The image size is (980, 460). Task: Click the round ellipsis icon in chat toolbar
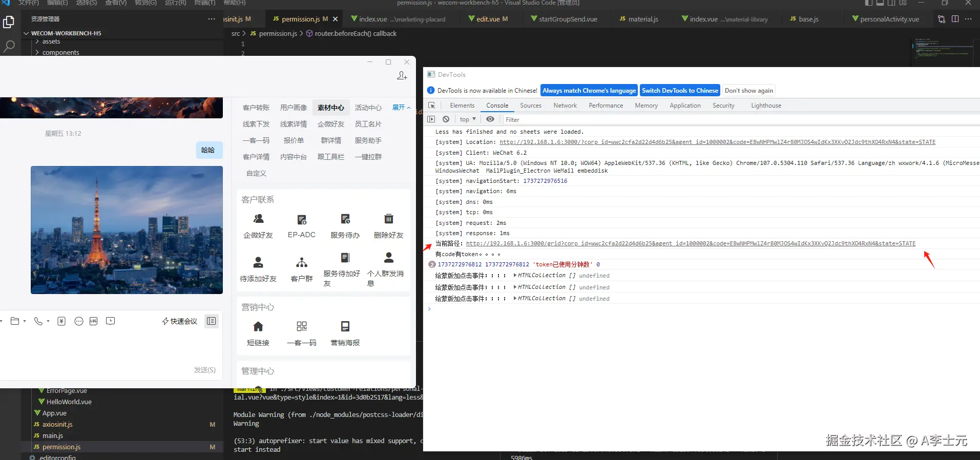[79, 321]
